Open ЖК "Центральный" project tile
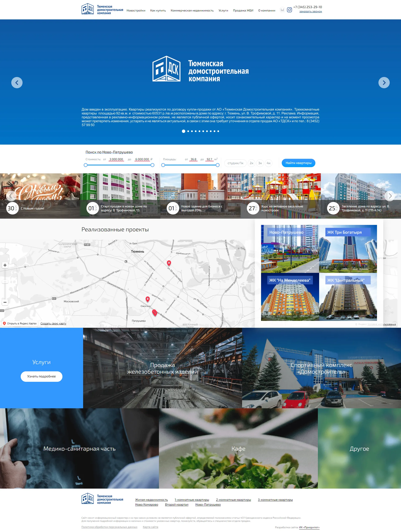 348,297
